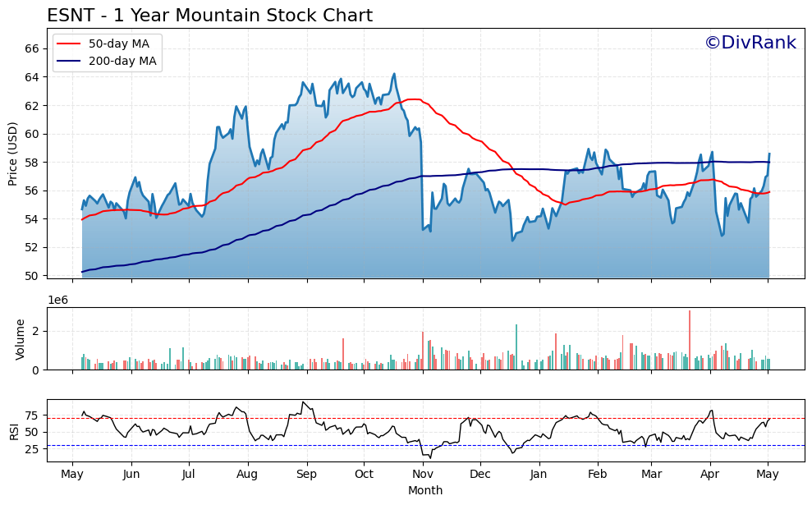Click the "Jun" month label
Viewport: 812px width, 505px height.
131,475
